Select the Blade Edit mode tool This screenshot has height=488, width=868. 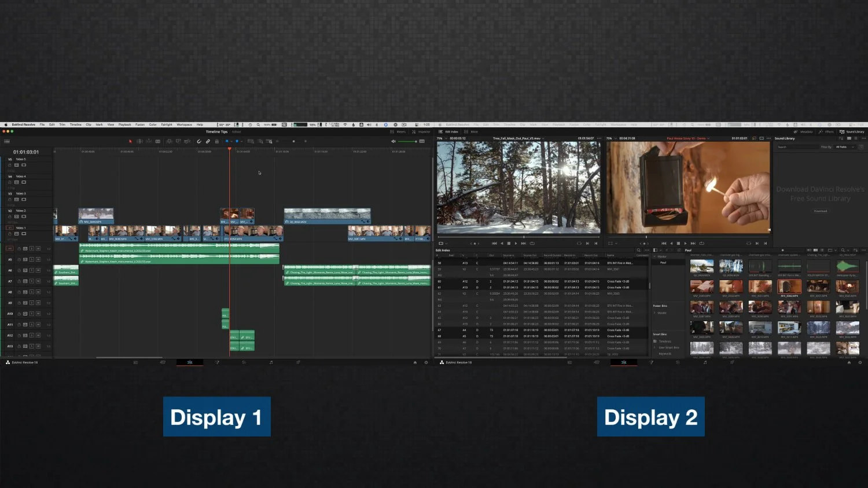pos(157,141)
